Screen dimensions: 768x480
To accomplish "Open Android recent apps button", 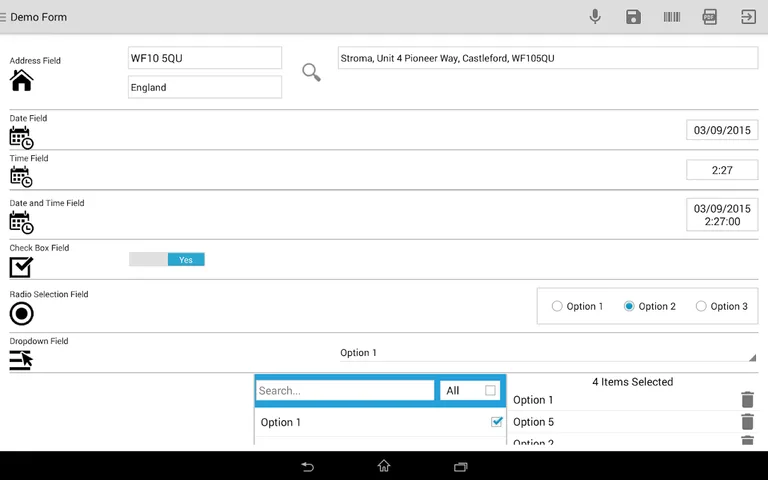I will pyautogui.click(x=460, y=466).
